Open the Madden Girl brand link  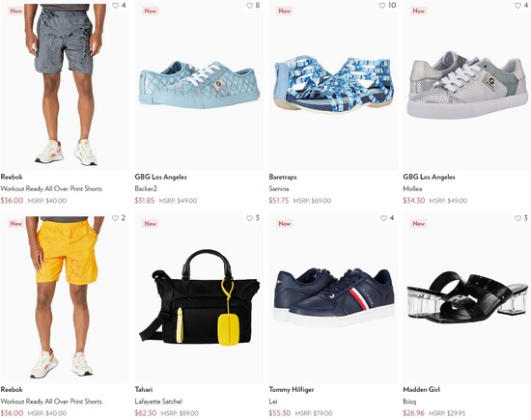click(422, 389)
